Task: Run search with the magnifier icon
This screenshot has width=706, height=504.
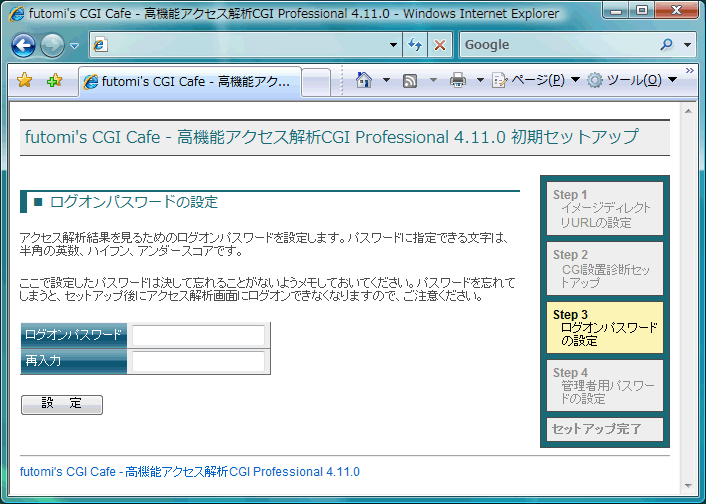Action: 667,44
